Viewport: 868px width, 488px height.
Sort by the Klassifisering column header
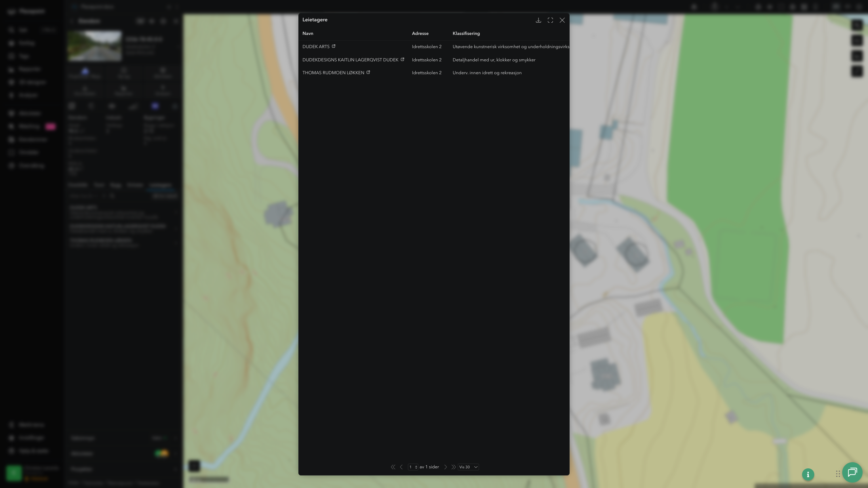466,33
